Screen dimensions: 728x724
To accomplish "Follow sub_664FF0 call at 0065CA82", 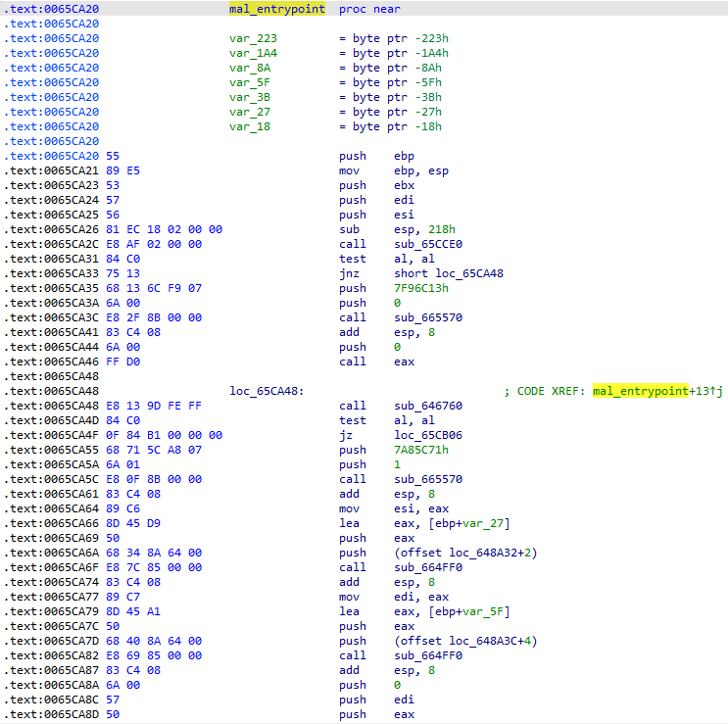I will (428, 655).
